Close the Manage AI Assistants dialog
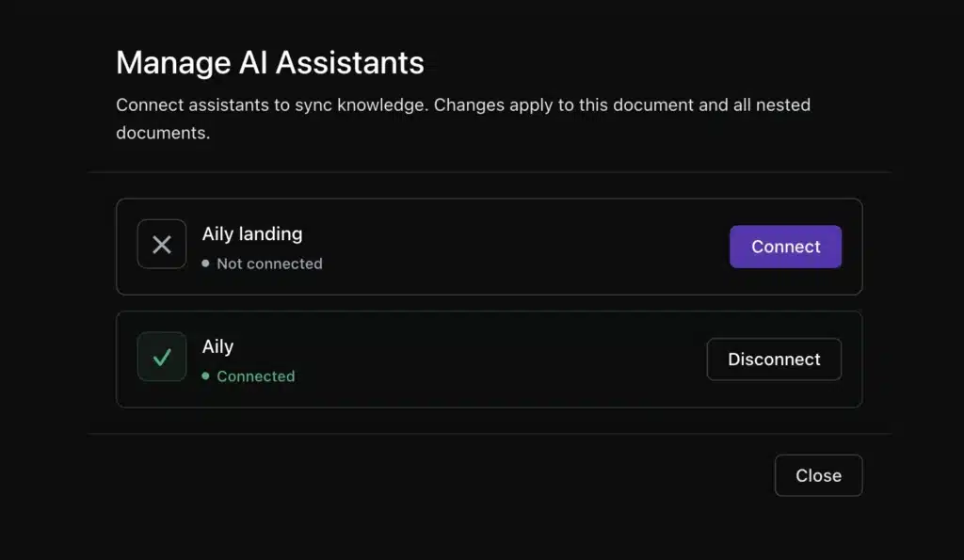The width and height of the screenshot is (964, 560). coord(818,475)
